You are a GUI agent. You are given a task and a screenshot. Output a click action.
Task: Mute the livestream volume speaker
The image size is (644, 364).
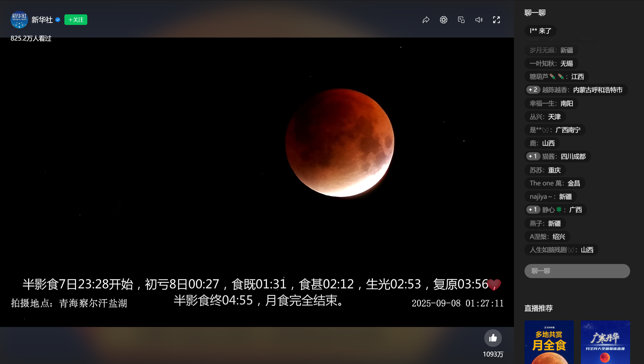[479, 20]
